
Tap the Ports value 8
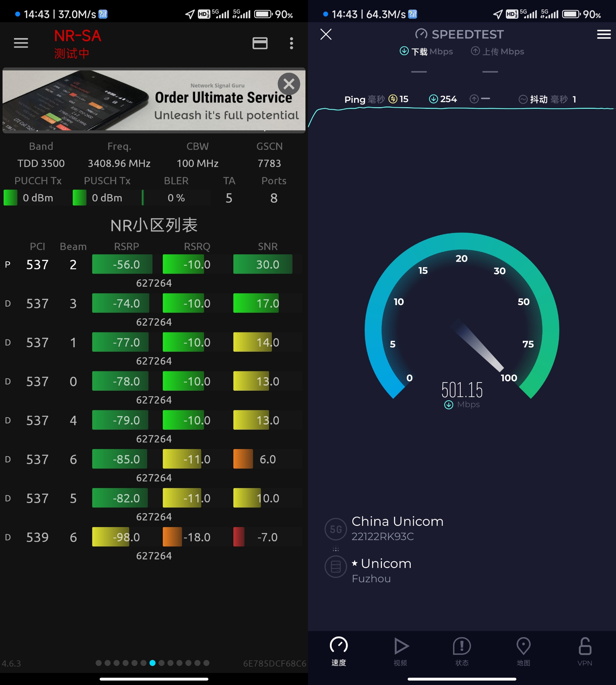pyautogui.click(x=274, y=198)
